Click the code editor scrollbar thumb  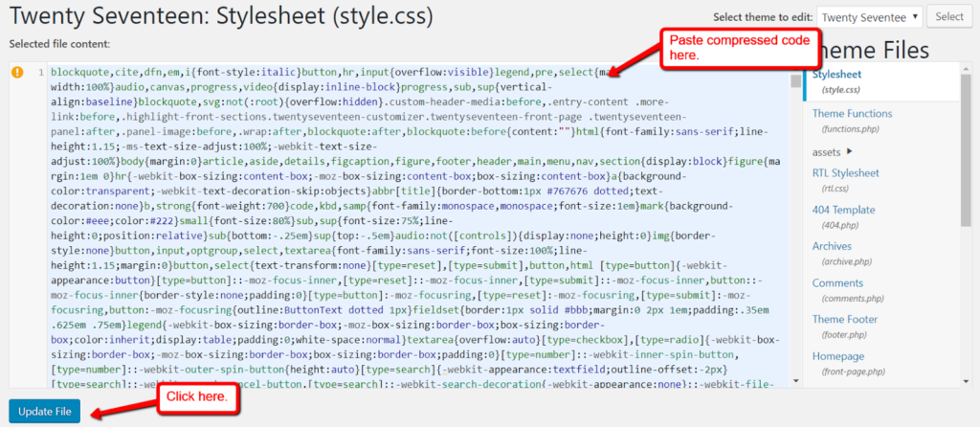tap(795, 81)
